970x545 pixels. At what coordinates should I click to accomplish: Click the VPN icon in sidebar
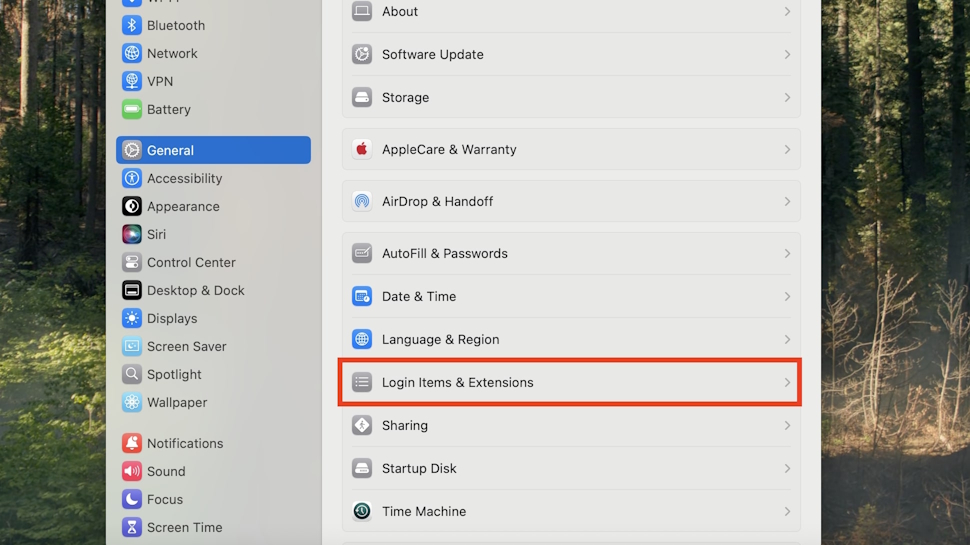click(x=131, y=81)
